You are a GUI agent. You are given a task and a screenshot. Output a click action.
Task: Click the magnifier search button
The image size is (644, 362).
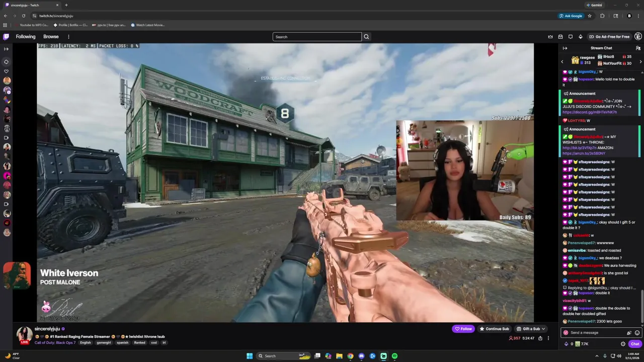tap(366, 37)
